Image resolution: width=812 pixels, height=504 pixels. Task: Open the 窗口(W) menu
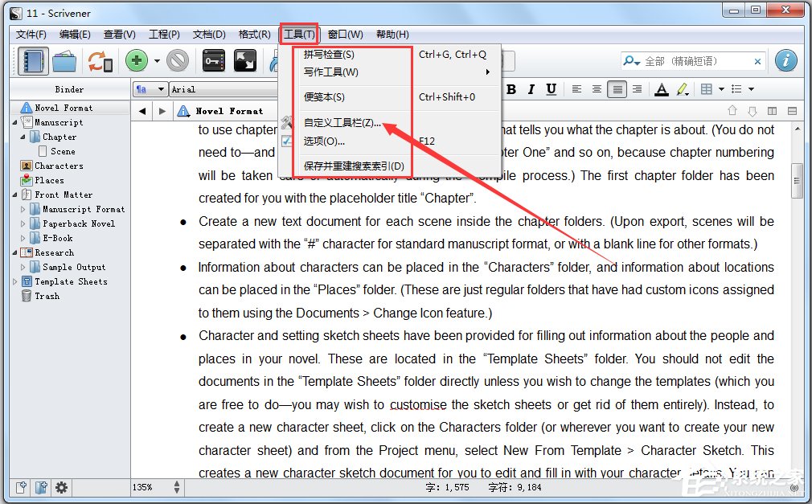tap(346, 35)
